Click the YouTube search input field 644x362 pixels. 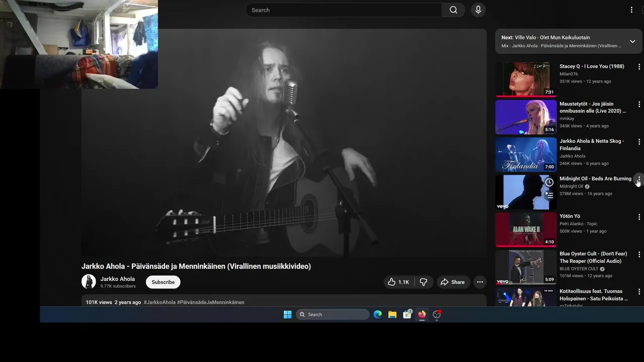click(x=344, y=10)
